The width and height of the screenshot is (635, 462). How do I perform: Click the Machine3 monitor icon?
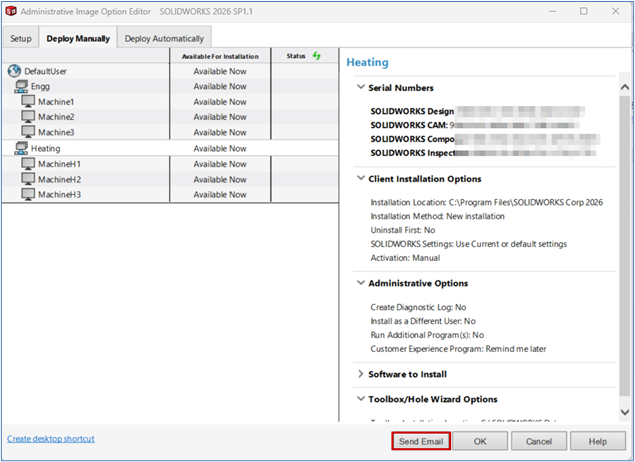point(28,132)
